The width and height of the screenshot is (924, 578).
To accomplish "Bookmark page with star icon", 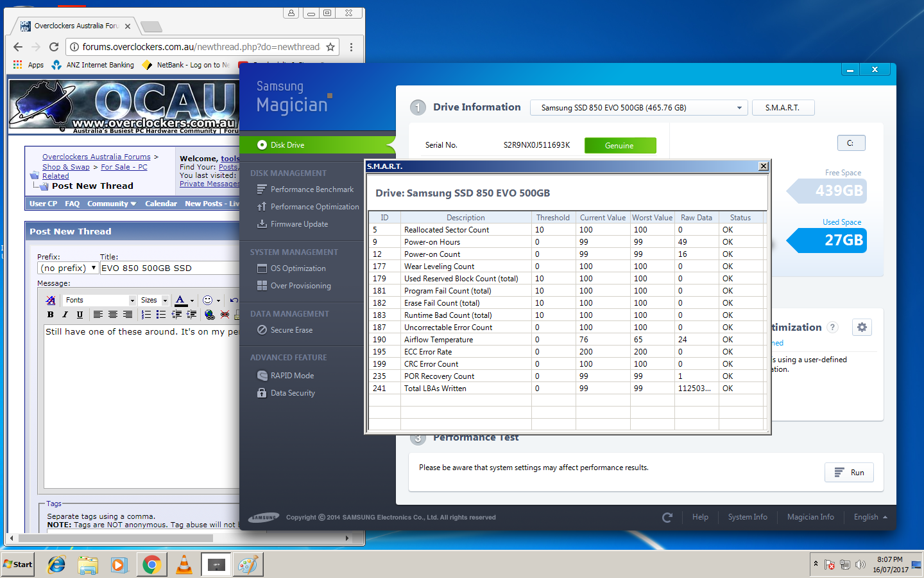I will [x=330, y=47].
